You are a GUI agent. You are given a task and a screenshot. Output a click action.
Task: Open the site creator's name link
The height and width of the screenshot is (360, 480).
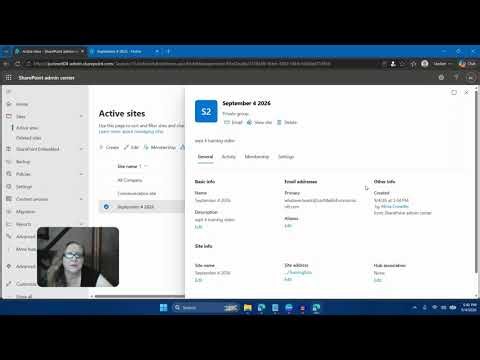[x=395, y=206]
